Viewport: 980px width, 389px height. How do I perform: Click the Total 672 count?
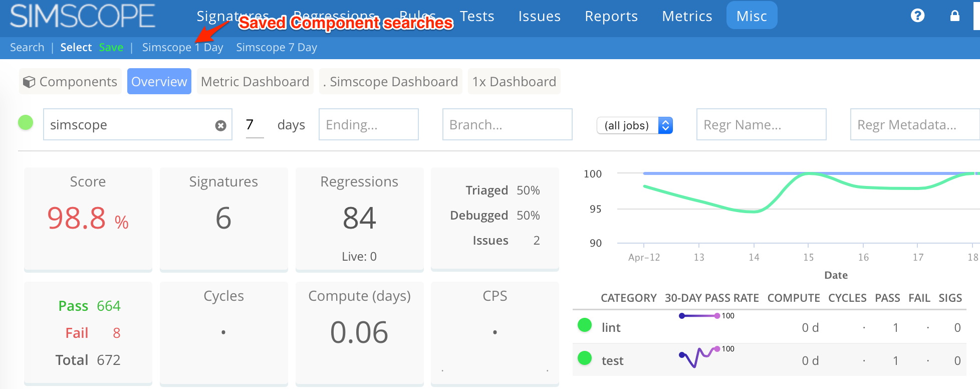(x=88, y=360)
